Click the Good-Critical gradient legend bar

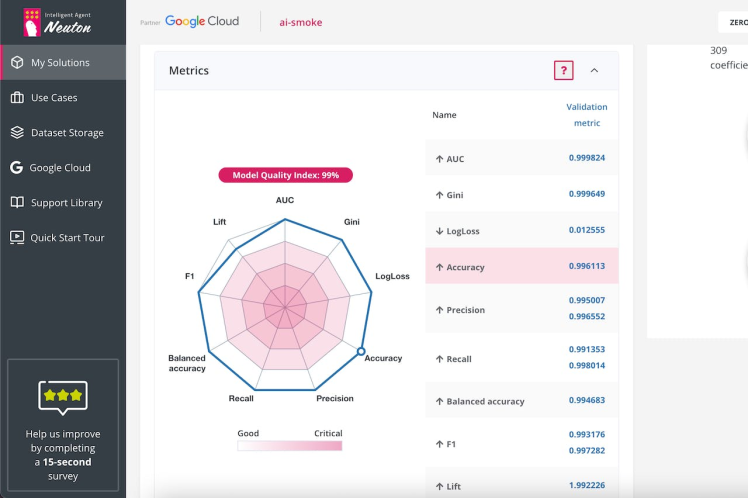(x=289, y=445)
